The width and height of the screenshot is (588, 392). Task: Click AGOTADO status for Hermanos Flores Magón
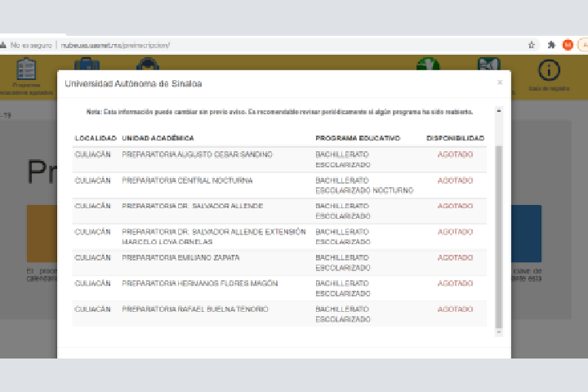[455, 283]
